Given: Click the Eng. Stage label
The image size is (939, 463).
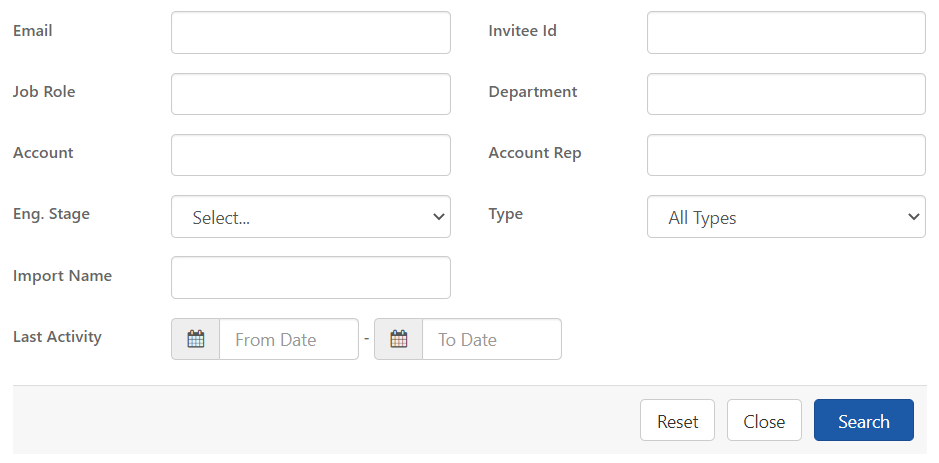Looking at the screenshot, I should (x=52, y=214).
